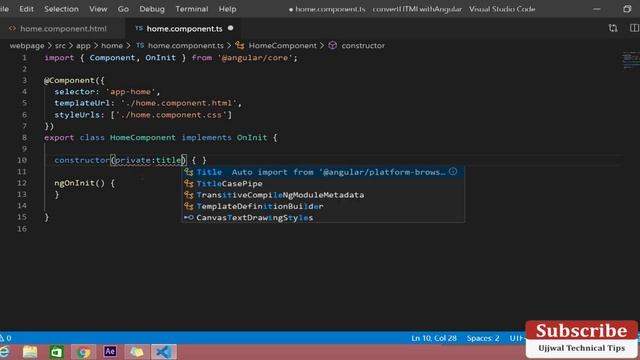Click line number 12 in gutter
The image size is (640, 360).
click(22, 183)
